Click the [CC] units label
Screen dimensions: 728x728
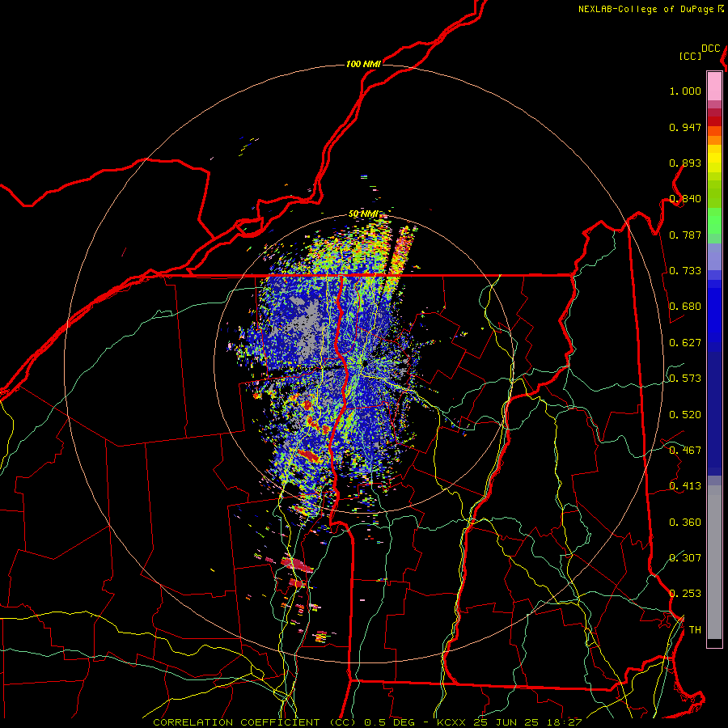point(690,56)
